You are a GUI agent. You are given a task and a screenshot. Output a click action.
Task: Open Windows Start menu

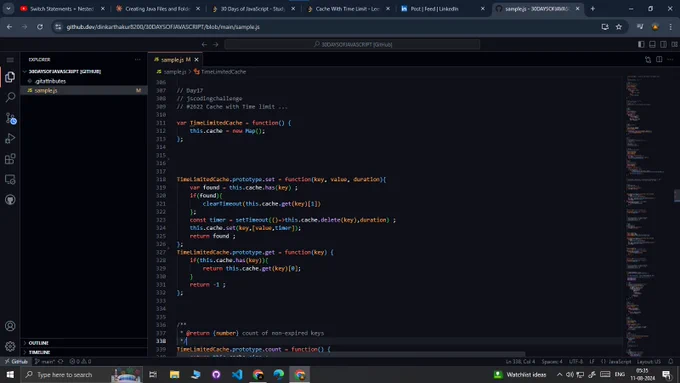coord(10,374)
